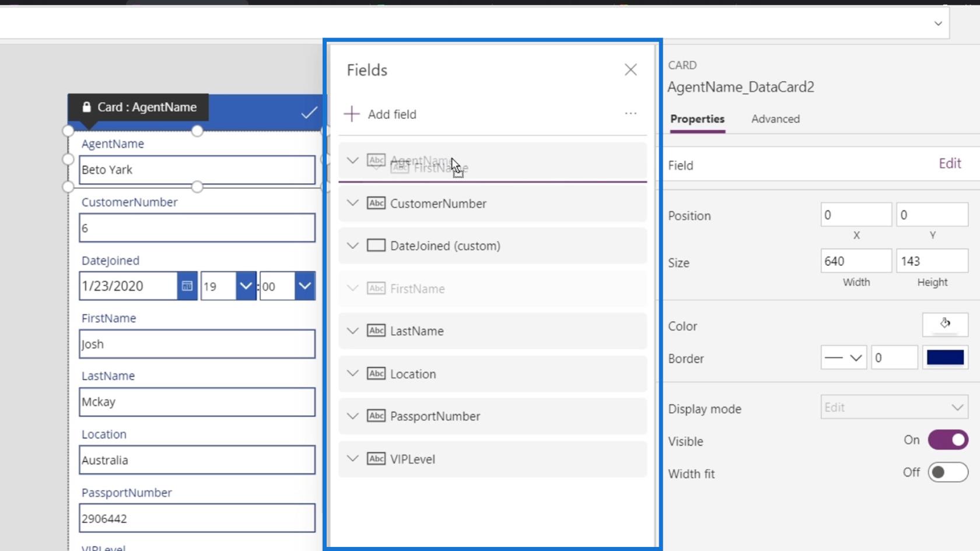Click the Abc type icon for FirstName field
The width and height of the screenshot is (980, 551).
click(x=376, y=288)
